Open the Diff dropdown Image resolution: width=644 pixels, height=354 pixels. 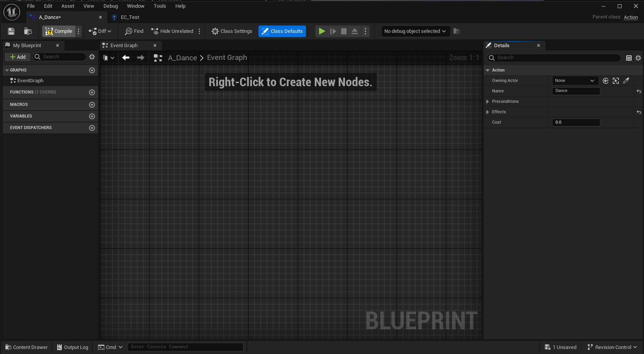click(100, 31)
